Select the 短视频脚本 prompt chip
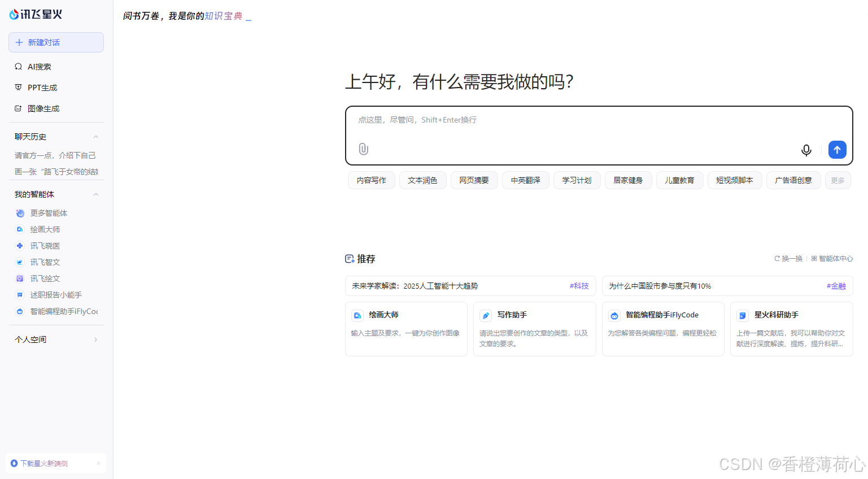868x479 pixels. coord(735,180)
